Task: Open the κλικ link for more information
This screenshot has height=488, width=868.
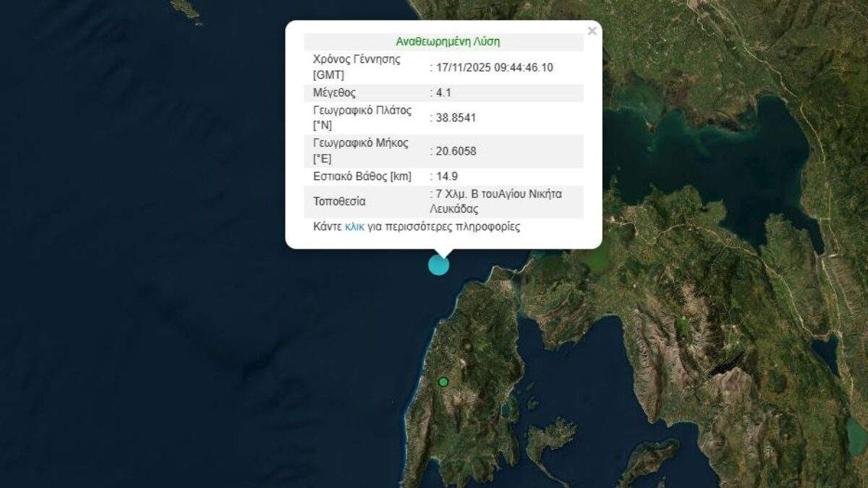Action: coord(354,226)
